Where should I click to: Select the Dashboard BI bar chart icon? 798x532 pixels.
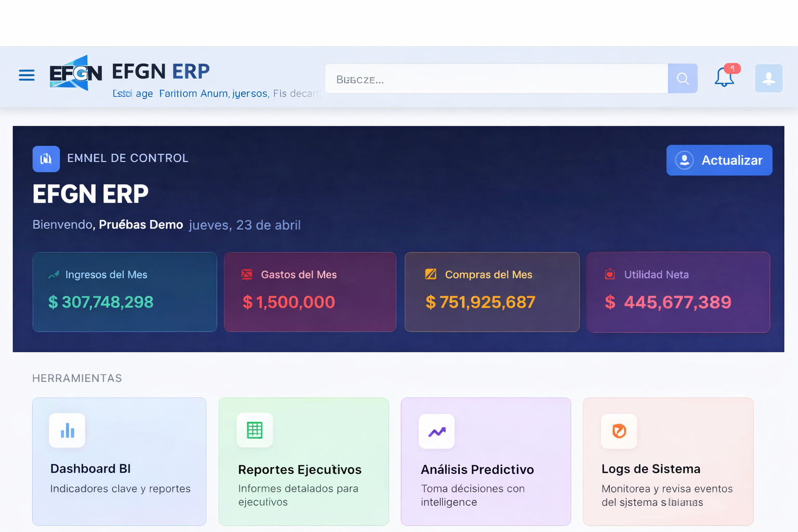click(66, 430)
